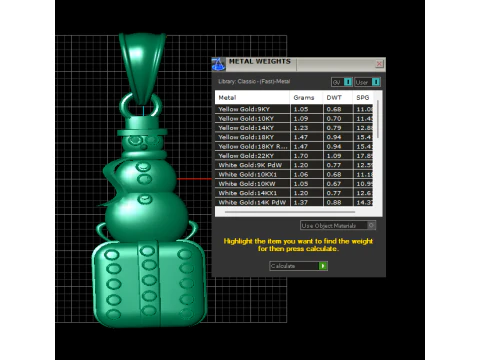
Task: Click the vertical scrollbar of metal list
Action: pos(378,119)
